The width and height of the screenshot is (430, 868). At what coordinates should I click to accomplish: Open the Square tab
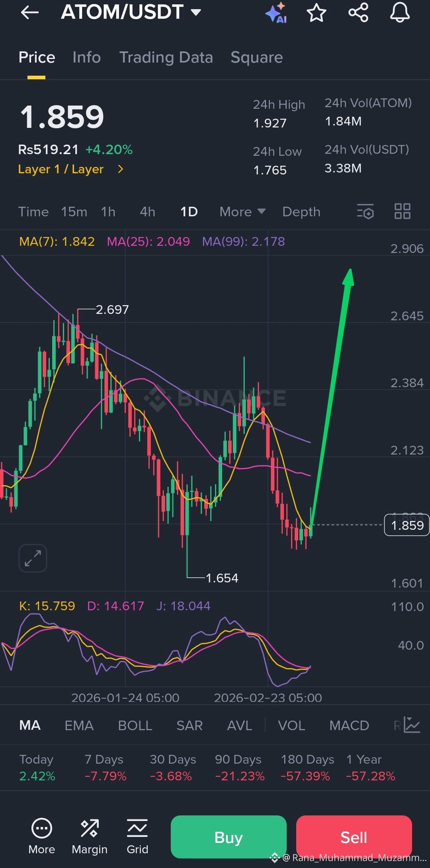point(257,57)
